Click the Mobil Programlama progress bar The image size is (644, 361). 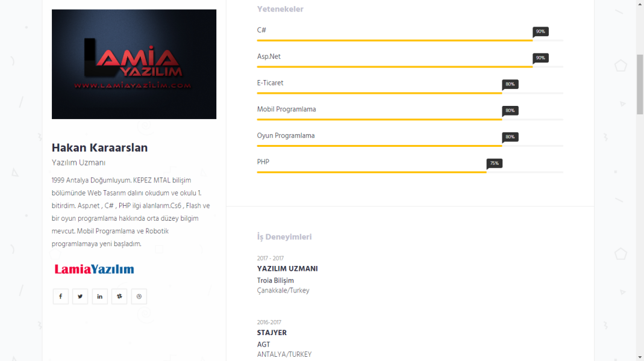coord(380,120)
